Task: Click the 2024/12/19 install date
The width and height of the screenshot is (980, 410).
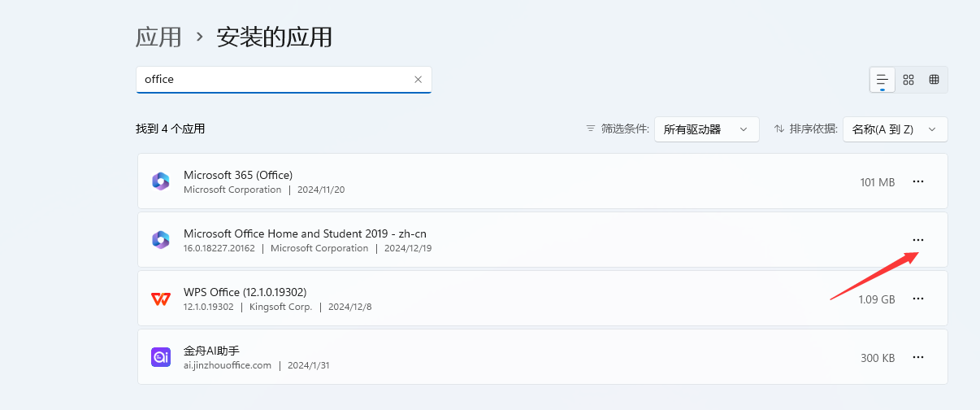Action: (408, 248)
